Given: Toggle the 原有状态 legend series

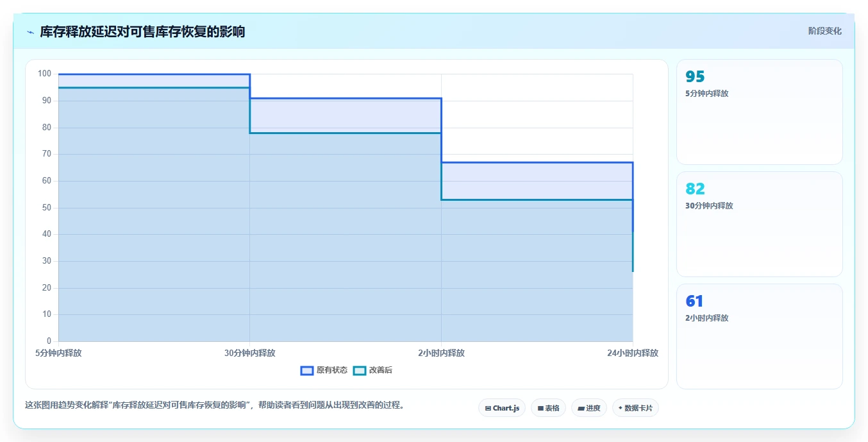Looking at the screenshot, I should coord(324,370).
